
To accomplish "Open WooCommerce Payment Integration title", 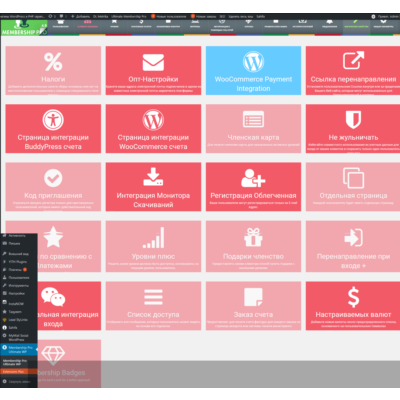I will 253,84.
